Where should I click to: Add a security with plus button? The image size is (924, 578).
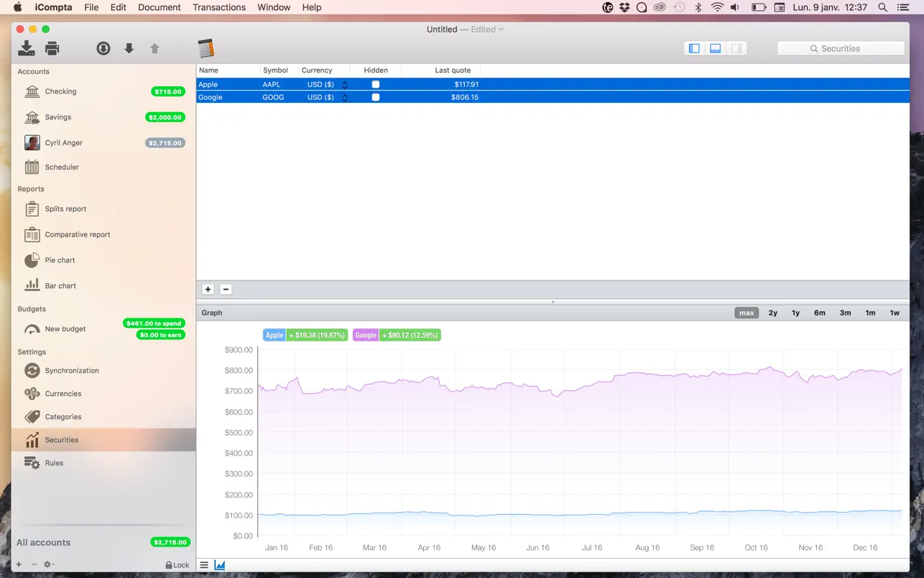(208, 289)
